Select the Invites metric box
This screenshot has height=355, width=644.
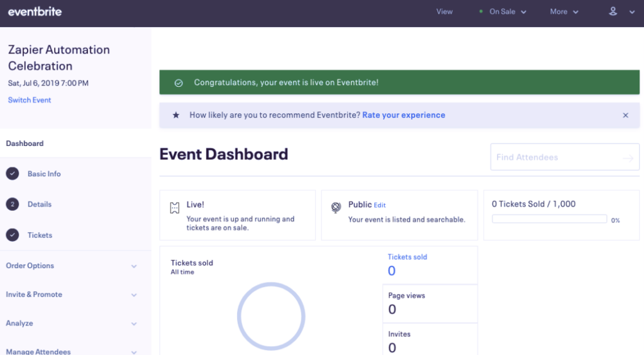430,339
